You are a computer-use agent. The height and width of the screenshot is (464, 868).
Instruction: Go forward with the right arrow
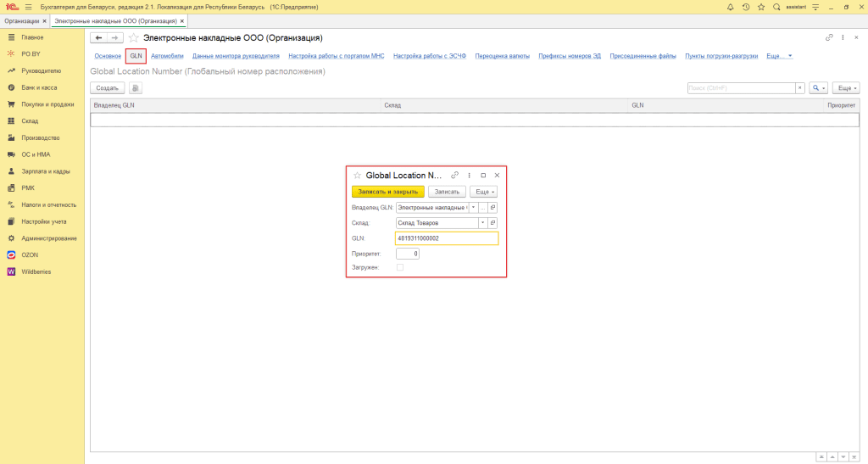(114, 37)
